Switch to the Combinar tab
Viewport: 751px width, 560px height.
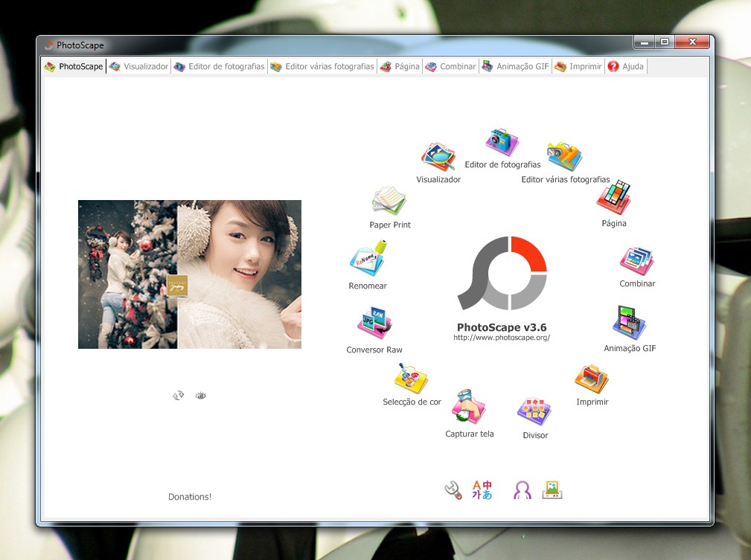tap(451, 66)
